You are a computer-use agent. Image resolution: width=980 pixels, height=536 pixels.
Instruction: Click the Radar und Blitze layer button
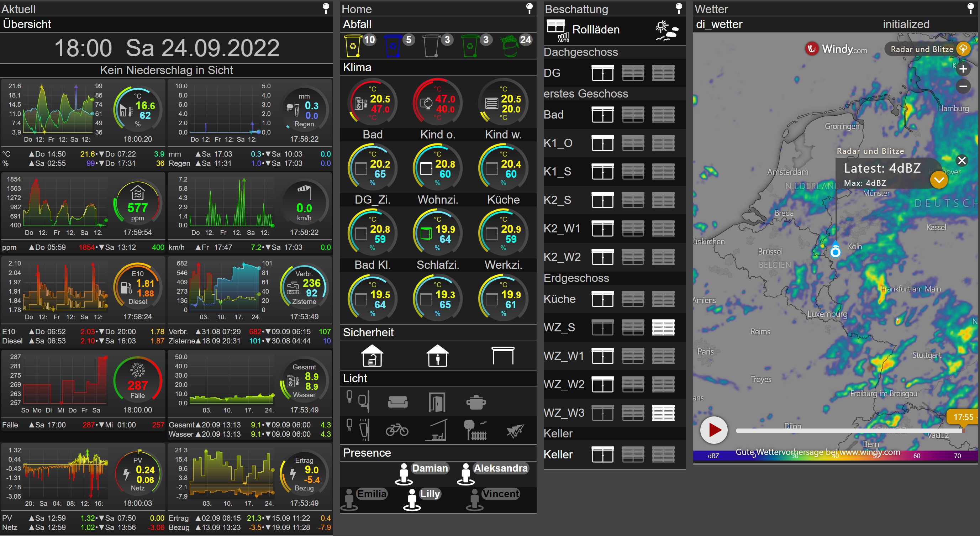pos(927,49)
